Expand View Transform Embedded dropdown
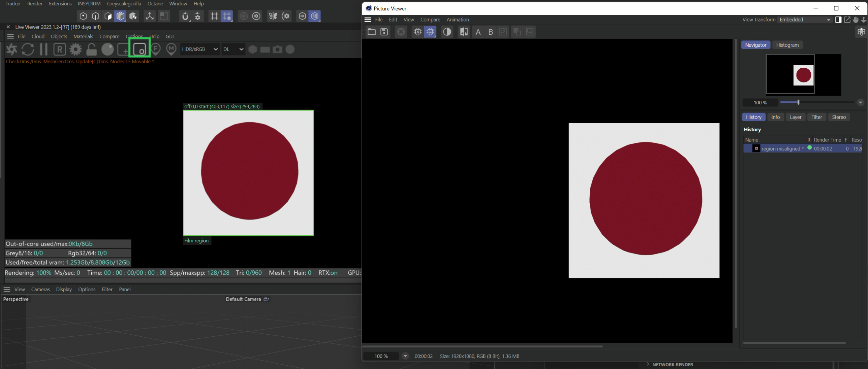 (x=805, y=20)
